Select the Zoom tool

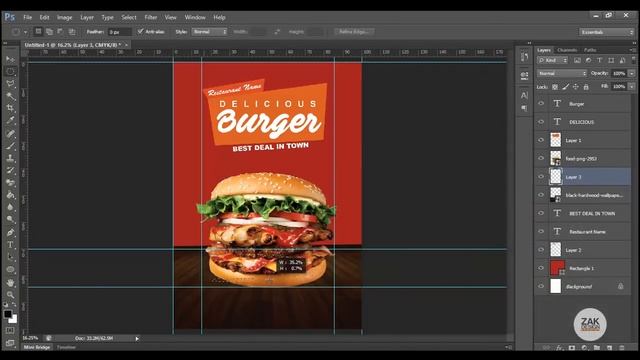(x=10, y=295)
